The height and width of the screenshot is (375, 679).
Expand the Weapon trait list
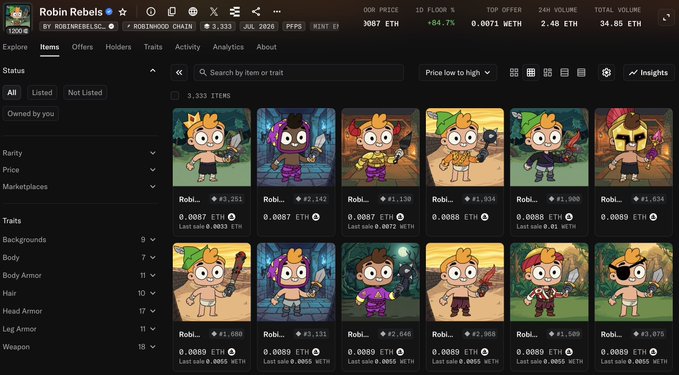tap(80, 347)
